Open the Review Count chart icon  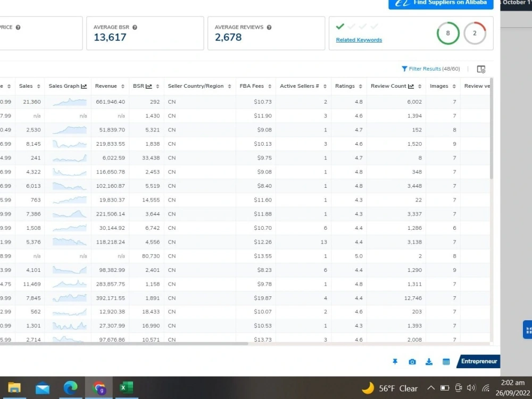[x=411, y=87]
